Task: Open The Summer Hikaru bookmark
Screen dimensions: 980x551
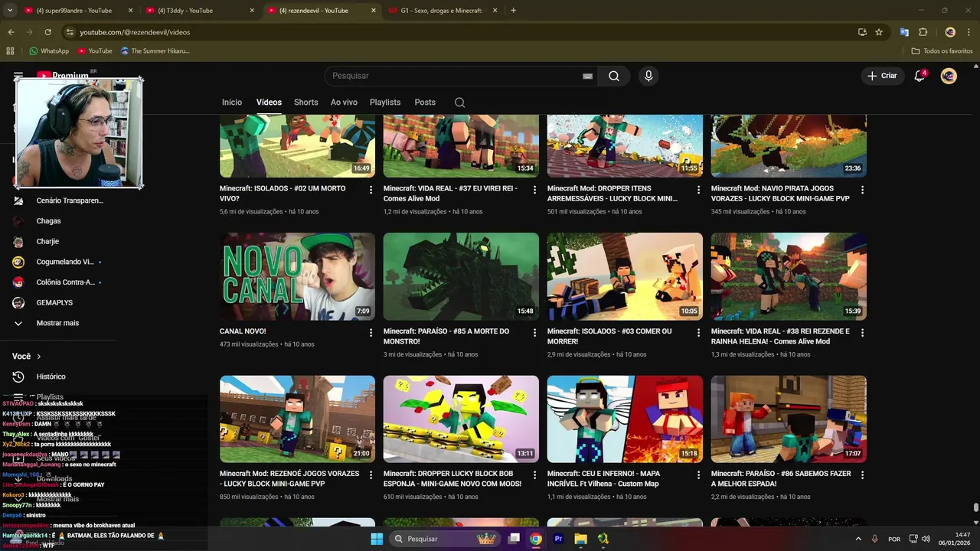Action: (x=155, y=51)
